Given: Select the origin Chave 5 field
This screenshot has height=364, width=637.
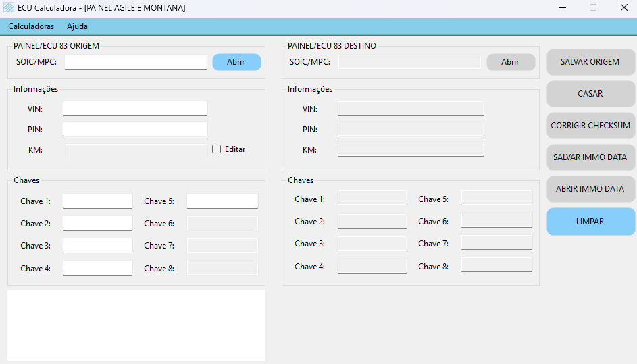Looking at the screenshot, I should coord(222,201).
